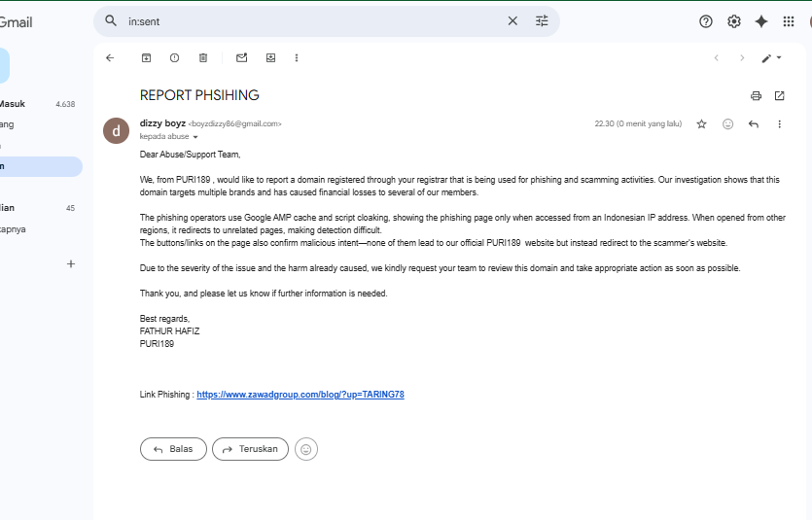Open the zawadgroup.com phishing link
Image resolution: width=812 pixels, height=520 pixels.
[x=300, y=395]
